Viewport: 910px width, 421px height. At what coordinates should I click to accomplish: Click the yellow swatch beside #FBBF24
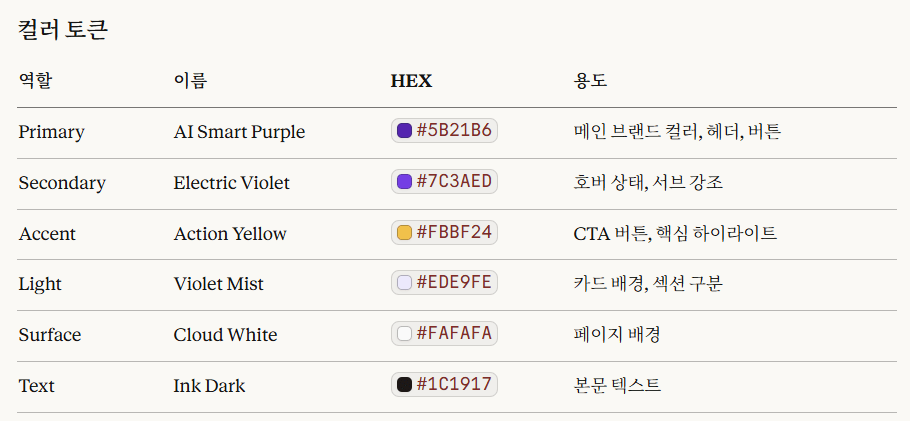405,233
